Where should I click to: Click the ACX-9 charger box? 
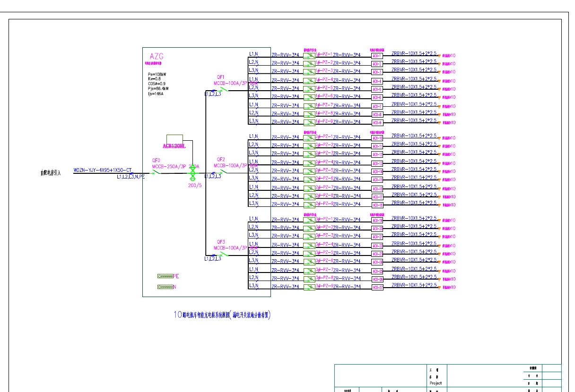tap(377, 123)
